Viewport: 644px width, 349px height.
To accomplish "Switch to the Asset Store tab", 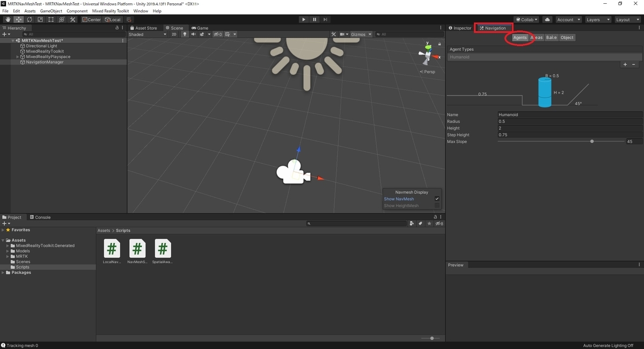I will [143, 28].
